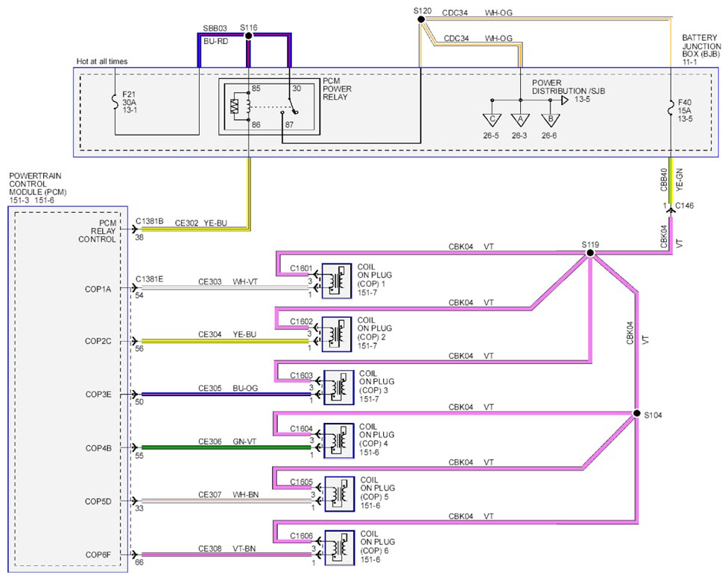Click the "PCM POWER RELAY" label
Screen dimensions: 728x580
tap(338, 89)
